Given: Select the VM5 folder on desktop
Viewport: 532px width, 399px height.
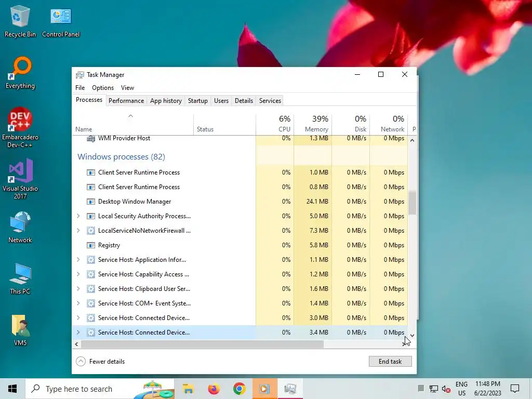Looking at the screenshot, I should (20, 330).
